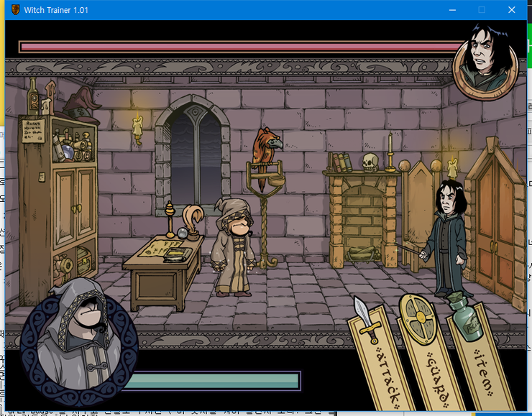Click the feather quill on desk

tap(193, 221)
